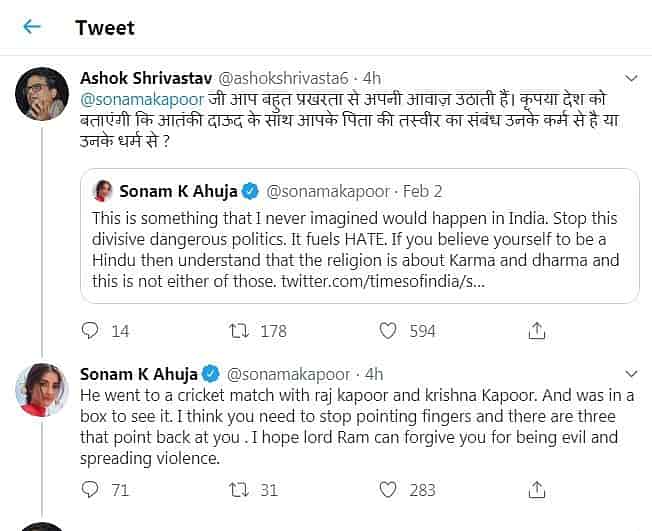Share Ashok Shrivastav's tweet
652x531 pixels.
pos(536,330)
